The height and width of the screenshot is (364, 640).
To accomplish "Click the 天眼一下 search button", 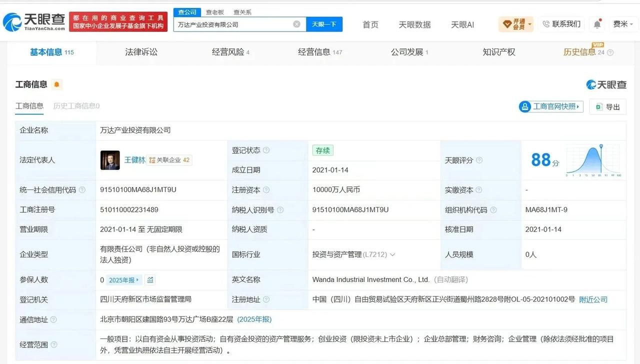I will [x=324, y=24].
